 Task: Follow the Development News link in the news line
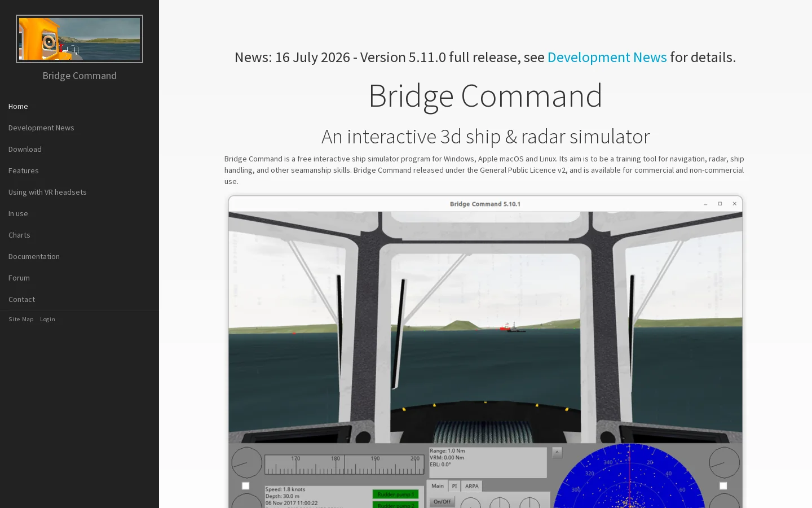click(x=607, y=57)
